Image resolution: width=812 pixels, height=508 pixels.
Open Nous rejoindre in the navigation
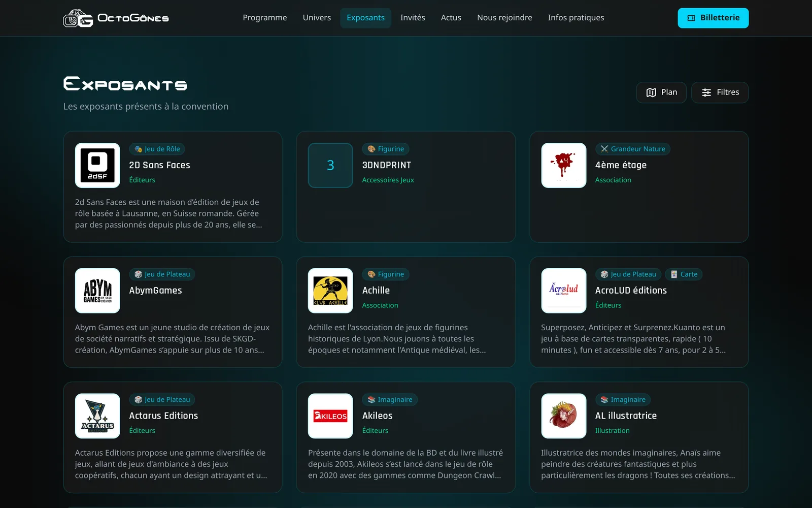coord(504,18)
